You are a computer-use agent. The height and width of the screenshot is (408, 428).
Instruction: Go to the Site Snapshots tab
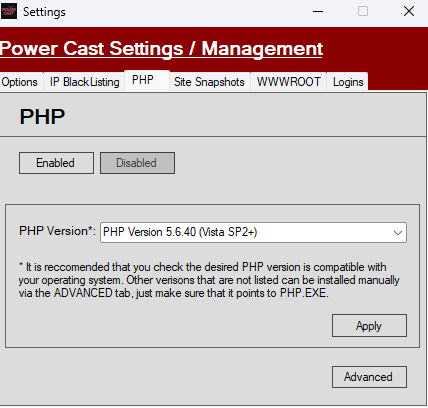point(209,82)
